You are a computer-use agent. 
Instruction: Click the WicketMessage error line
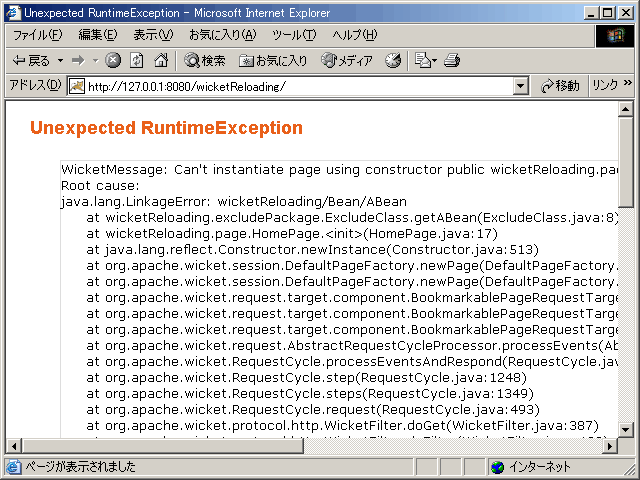point(340,169)
